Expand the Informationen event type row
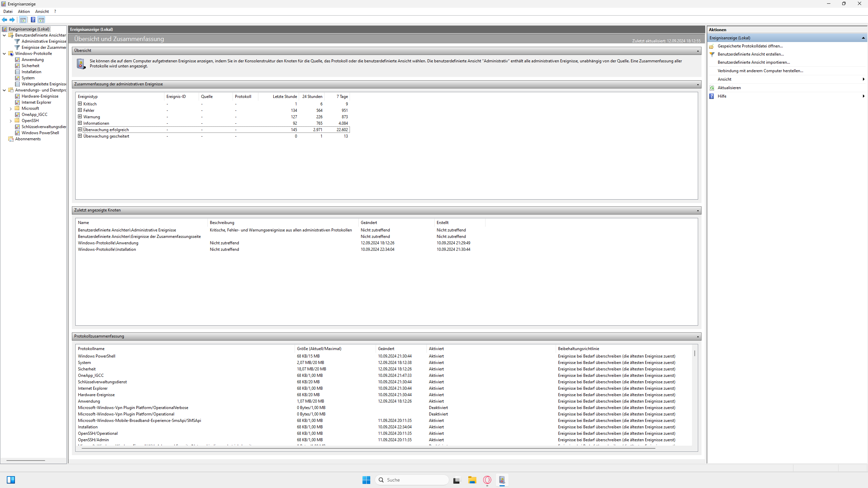The image size is (868, 488). (80, 123)
